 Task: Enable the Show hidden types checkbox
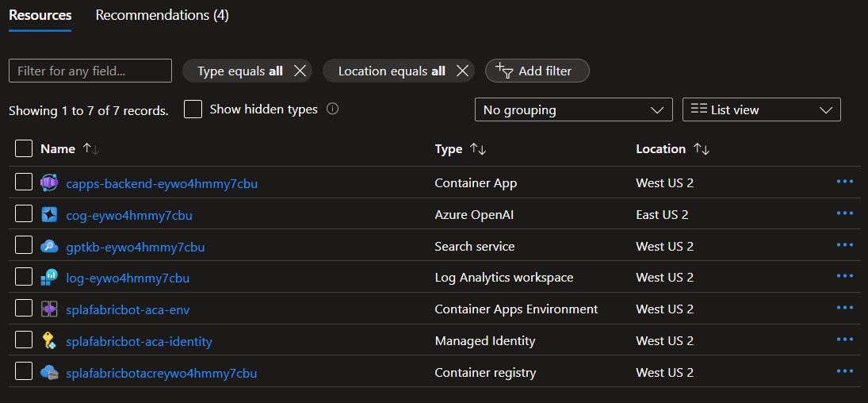pyautogui.click(x=193, y=109)
